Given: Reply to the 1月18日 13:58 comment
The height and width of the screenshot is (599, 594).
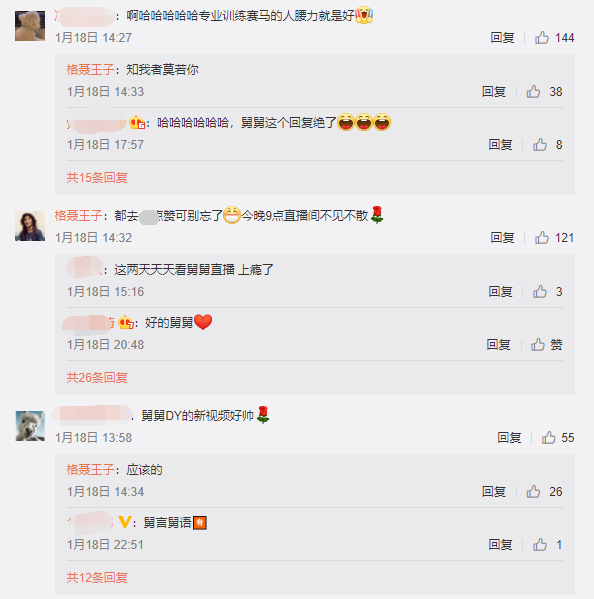Looking at the screenshot, I should point(509,438).
